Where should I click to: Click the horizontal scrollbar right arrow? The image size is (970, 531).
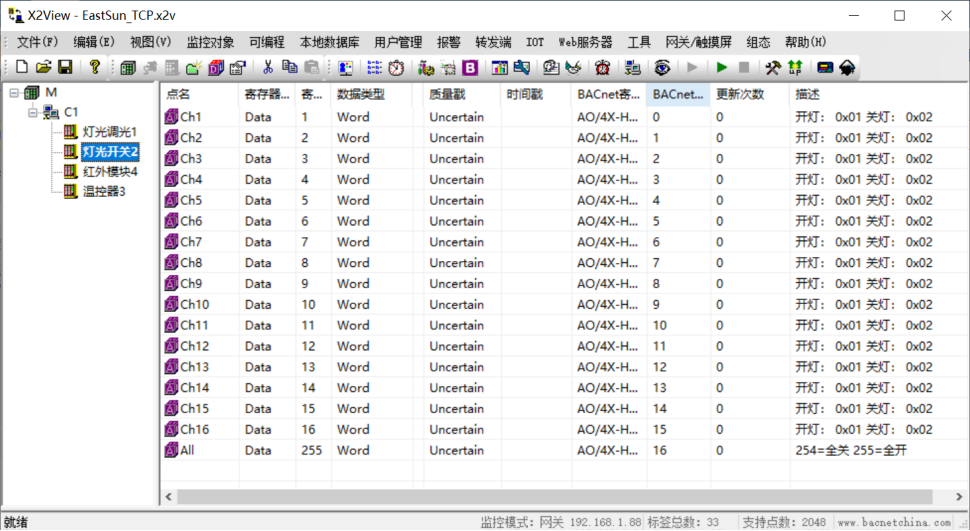959,496
